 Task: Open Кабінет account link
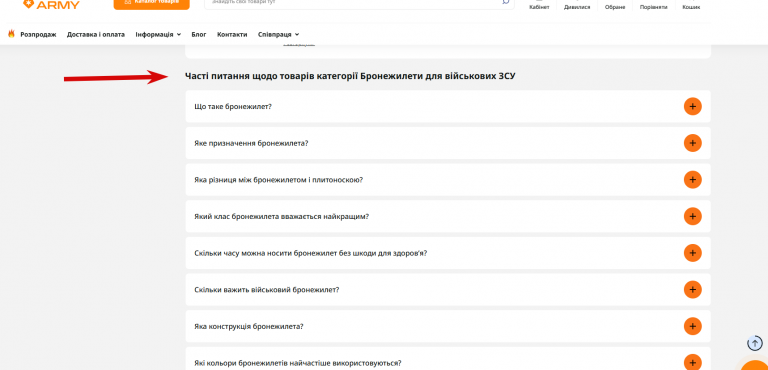[x=539, y=6]
